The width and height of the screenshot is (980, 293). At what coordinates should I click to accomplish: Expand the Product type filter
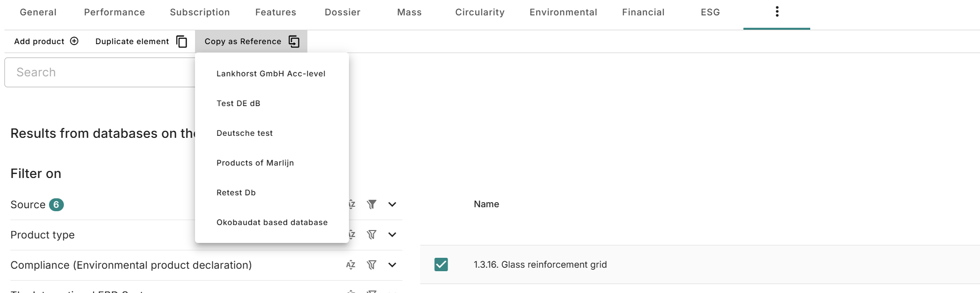tap(392, 234)
